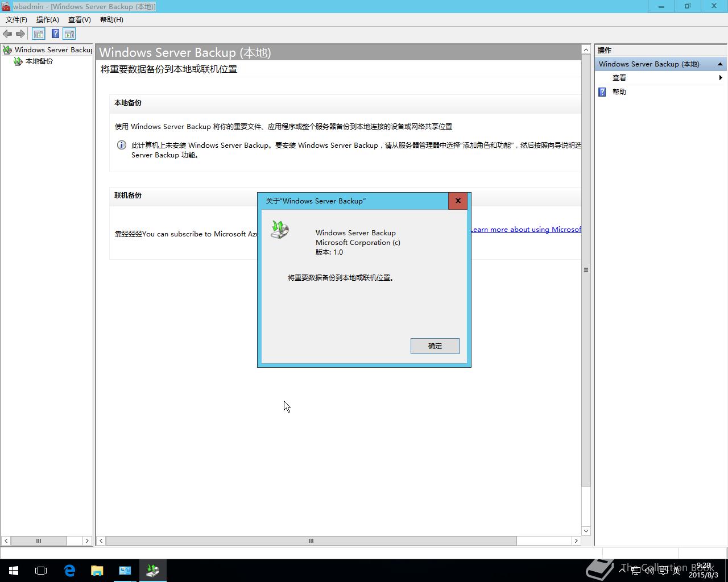This screenshot has height=582, width=728.
Task: Toggle the console tree pane toolbar icon
Action: 39,34
